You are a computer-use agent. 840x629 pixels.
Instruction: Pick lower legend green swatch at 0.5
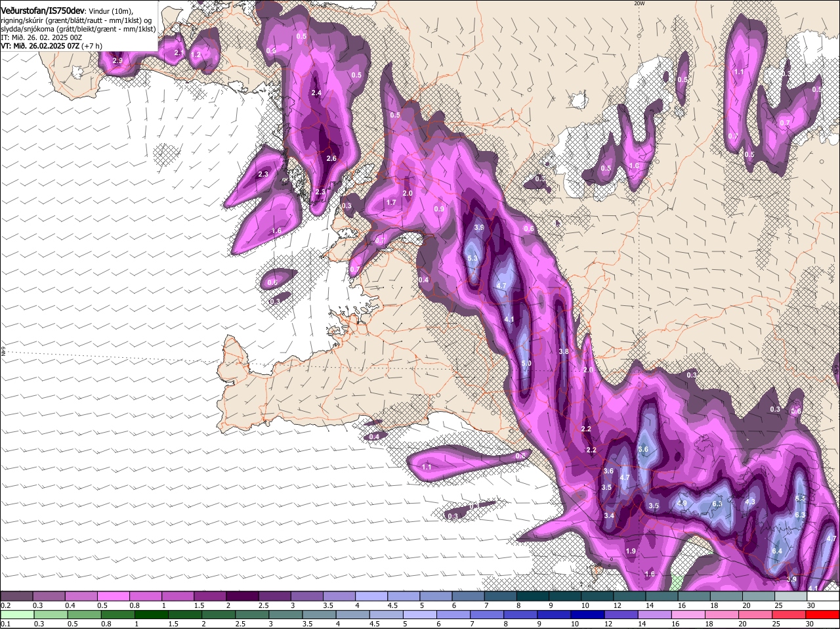(83, 615)
